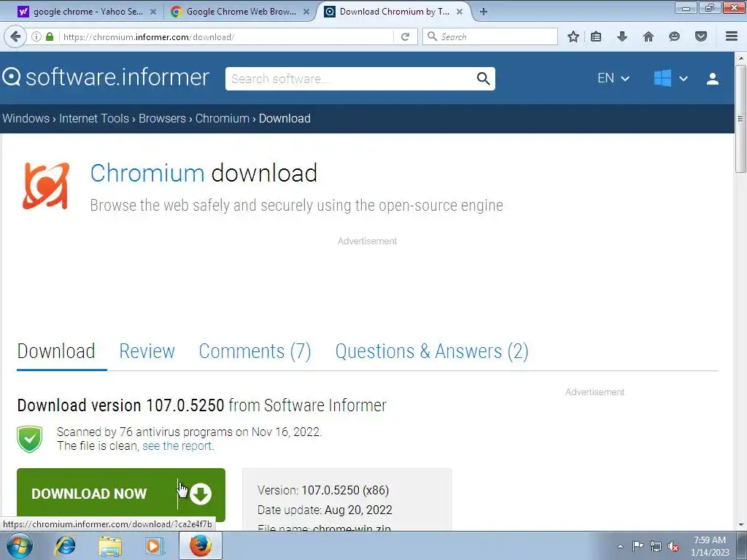
Task: Launch Internet Explorer from the taskbar
Action: point(65,545)
